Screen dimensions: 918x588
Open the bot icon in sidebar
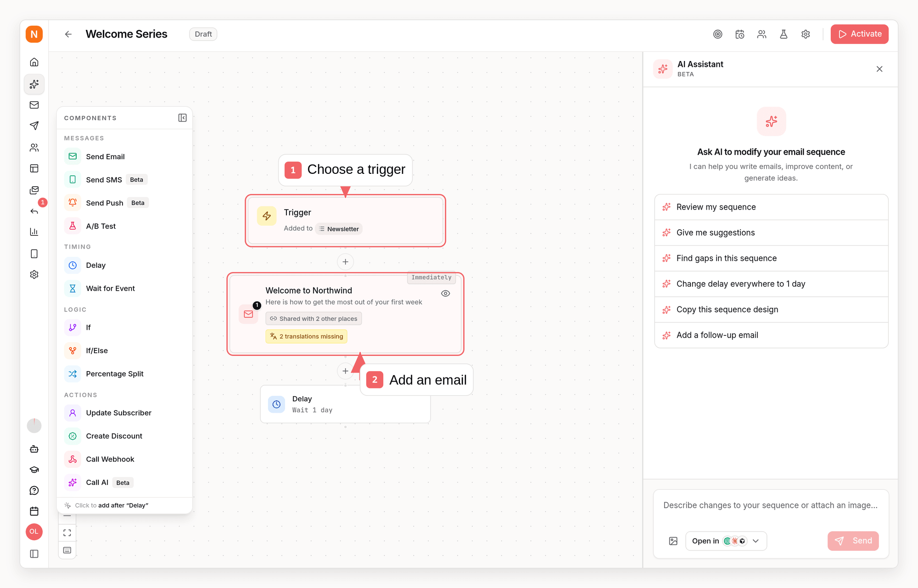coord(34,449)
